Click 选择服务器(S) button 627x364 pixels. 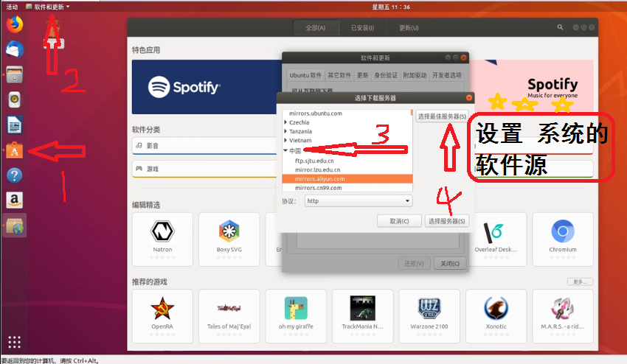click(447, 221)
